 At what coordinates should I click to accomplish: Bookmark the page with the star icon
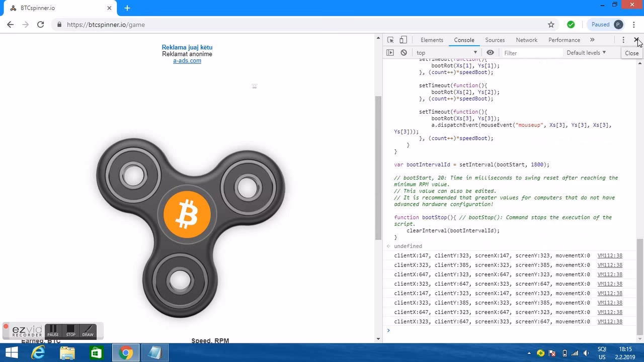click(x=551, y=24)
